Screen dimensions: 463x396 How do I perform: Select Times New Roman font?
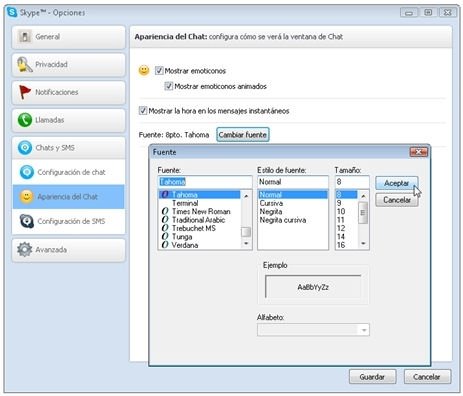pos(200,211)
